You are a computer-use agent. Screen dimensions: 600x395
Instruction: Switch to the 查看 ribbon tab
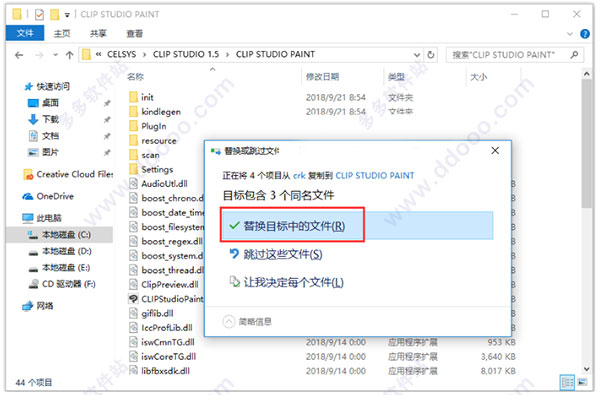135,33
